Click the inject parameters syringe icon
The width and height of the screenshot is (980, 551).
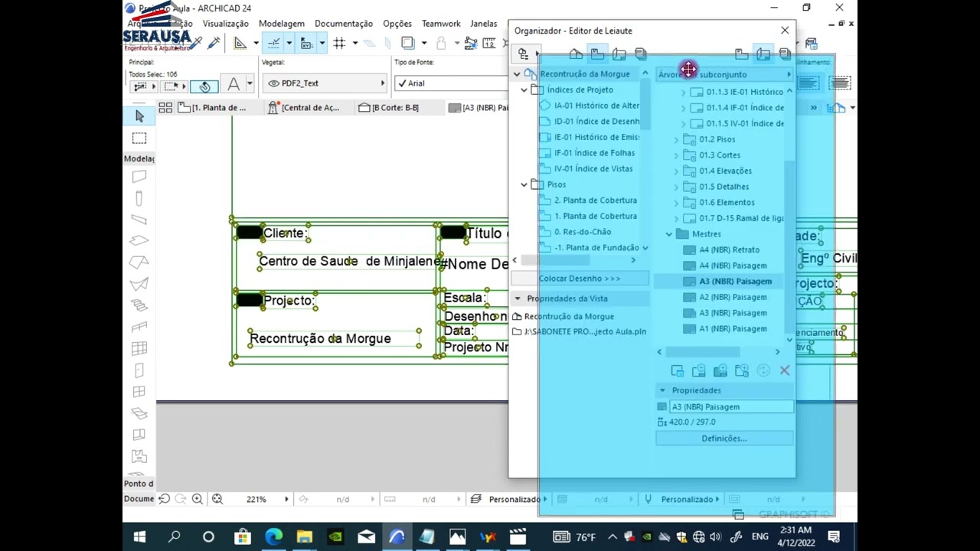(214, 43)
